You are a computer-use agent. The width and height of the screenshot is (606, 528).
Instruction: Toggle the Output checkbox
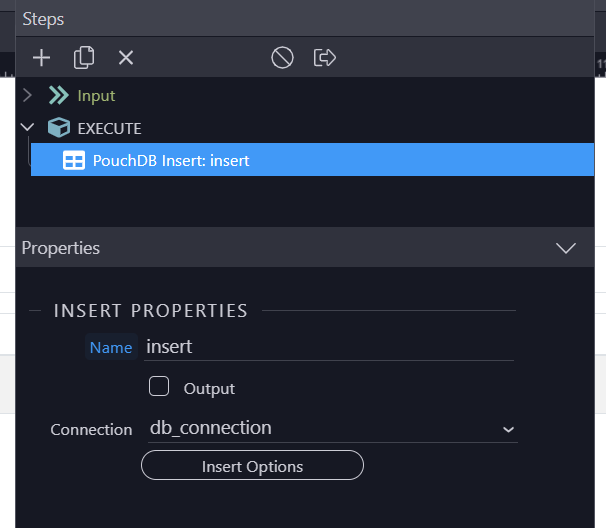[x=159, y=386]
